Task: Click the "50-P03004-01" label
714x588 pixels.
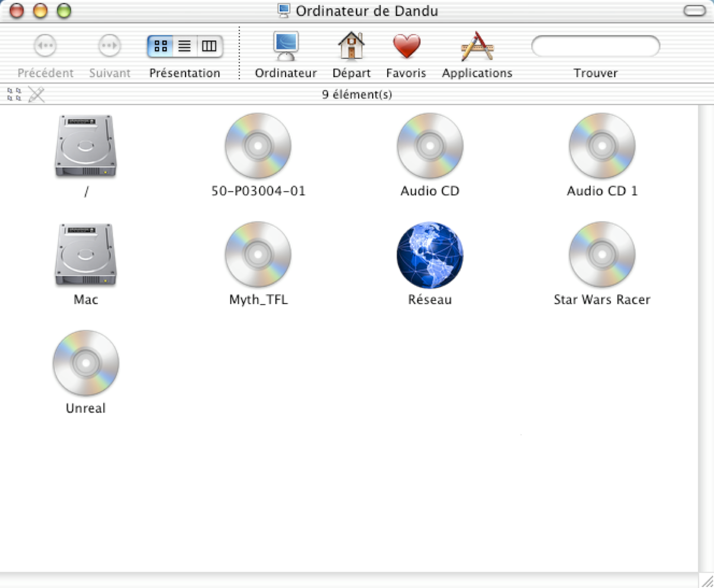Action: point(258,191)
